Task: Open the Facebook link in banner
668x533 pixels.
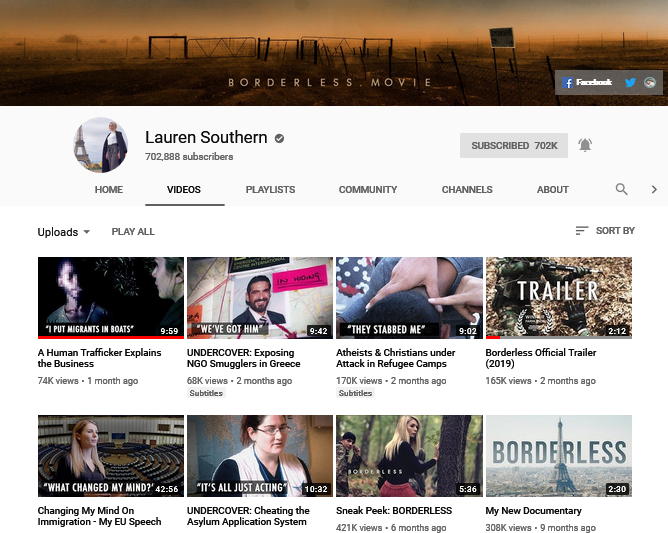Action: coord(587,82)
